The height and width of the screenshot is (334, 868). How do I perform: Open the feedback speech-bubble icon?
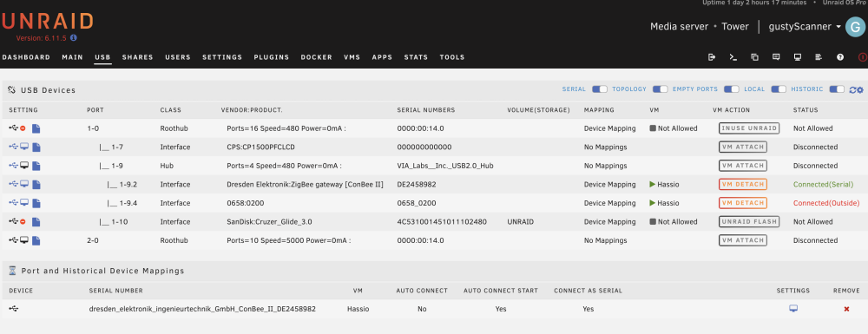click(776, 57)
